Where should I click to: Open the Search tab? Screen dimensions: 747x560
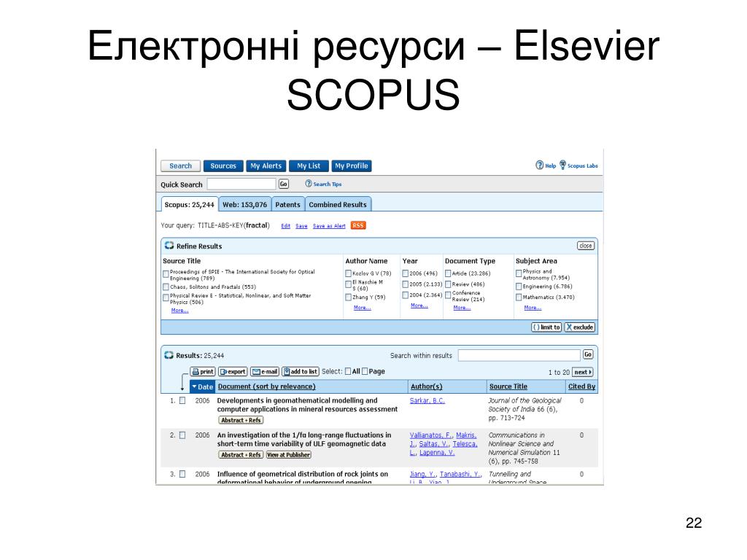pos(181,166)
